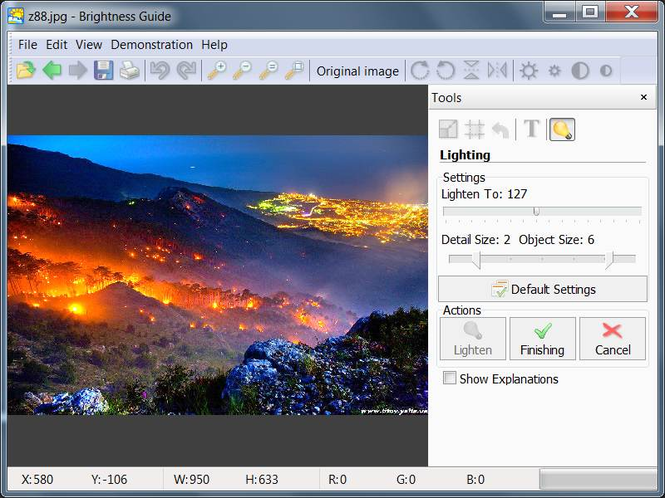Click the Detail Size slider handle
The height and width of the screenshot is (498, 665).
(x=477, y=260)
